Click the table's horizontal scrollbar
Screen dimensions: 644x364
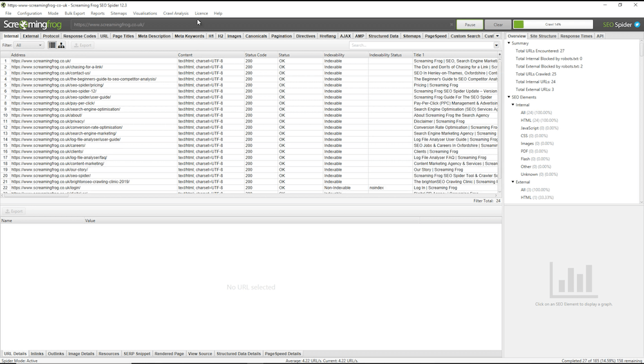click(x=36, y=196)
